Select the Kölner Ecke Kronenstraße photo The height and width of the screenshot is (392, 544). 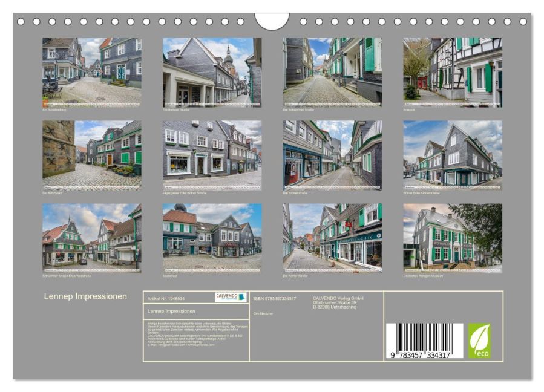coord(453,155)
